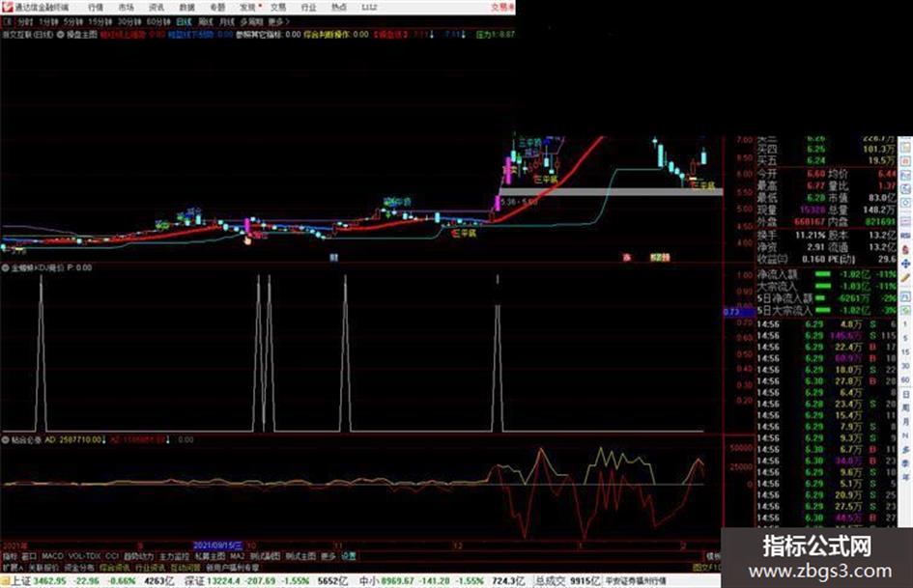Open the 资金分布 tab

point(79,568)
